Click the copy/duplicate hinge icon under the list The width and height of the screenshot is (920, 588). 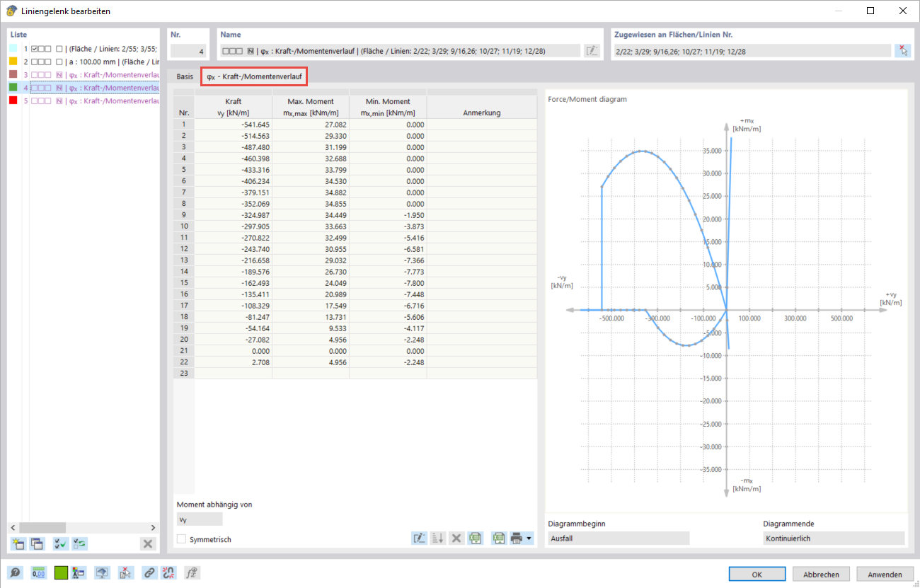pyautogui.click(x=37, y=543)
